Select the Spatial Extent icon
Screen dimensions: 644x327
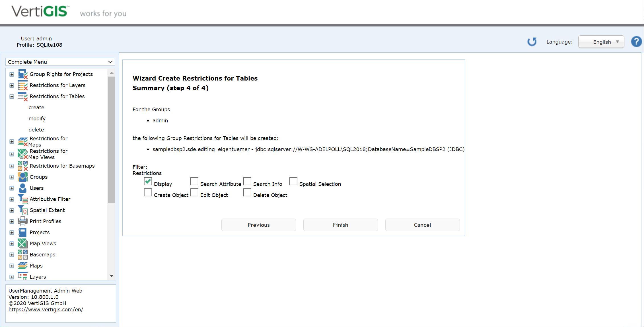tap(22, 210)
